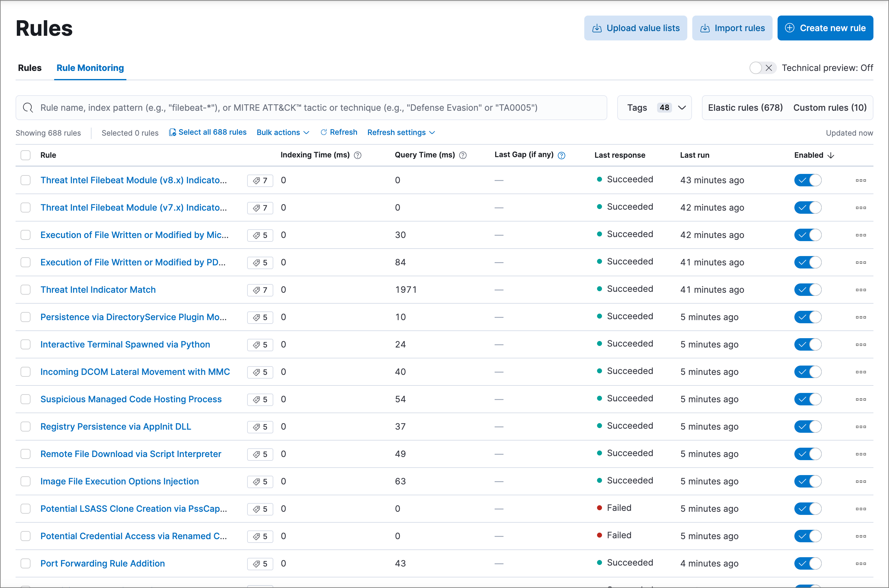Open actions menu for Registry Persistence via AppInit DLL
Viewport: 889px width, 588px height.
(x=860, y=427)
